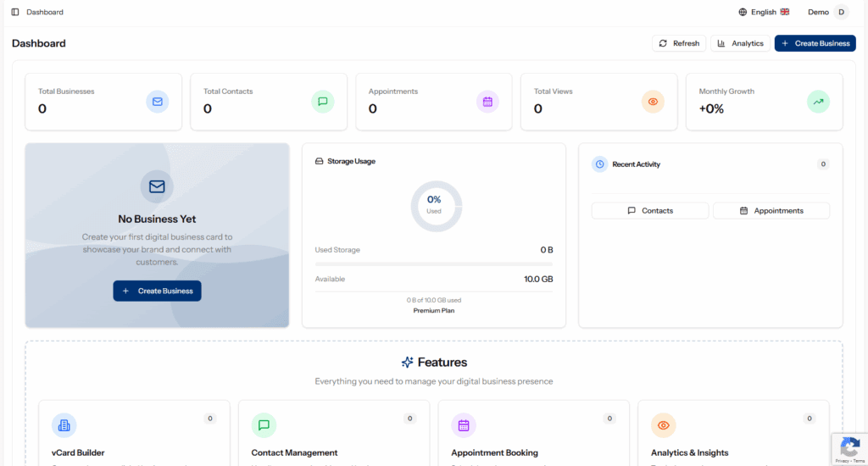Click the storage usage circular progress ring
The width and height of the screenshot is (868, 466).
(434, 205)
